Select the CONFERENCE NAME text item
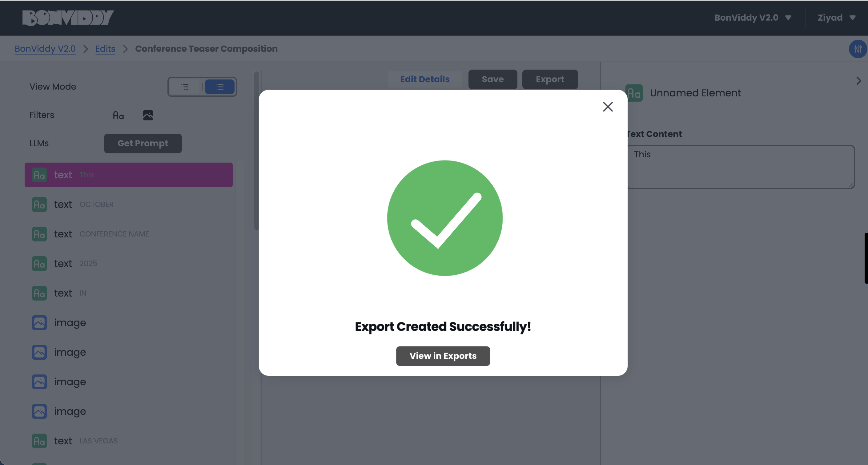The image size is (868, 465). 114,234
